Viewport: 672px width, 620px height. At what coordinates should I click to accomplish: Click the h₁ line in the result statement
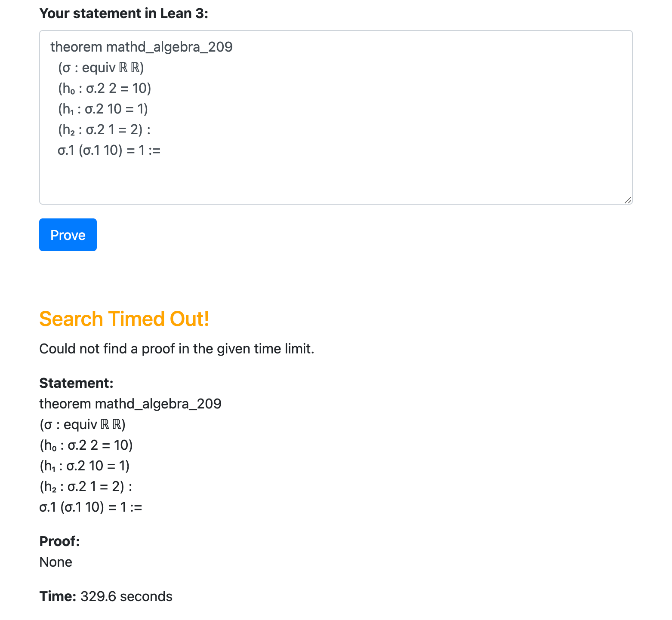84,466
